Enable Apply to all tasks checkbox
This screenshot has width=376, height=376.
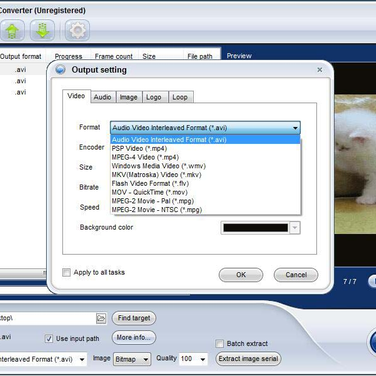[x=66, y=273]
